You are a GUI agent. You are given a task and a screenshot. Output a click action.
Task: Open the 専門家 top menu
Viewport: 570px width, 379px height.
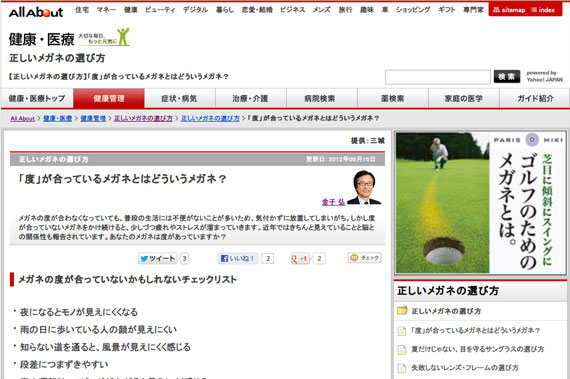[473, 10]
